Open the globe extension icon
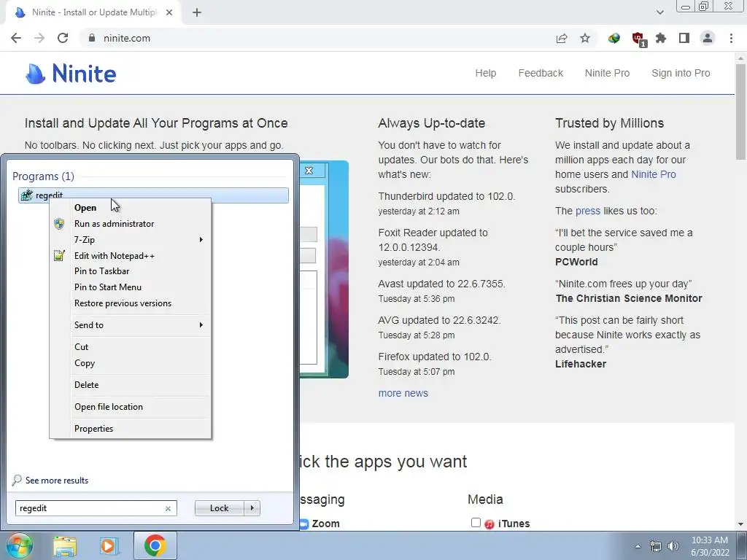This screenshot has height=560, width=747. pyautogui.click(x=614, y=38)
